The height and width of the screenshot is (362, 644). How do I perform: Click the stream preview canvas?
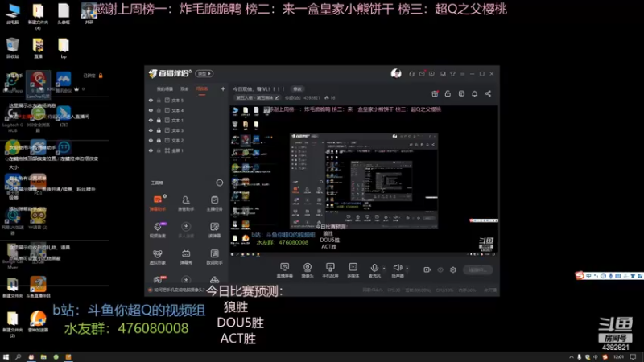click(364, 179)
